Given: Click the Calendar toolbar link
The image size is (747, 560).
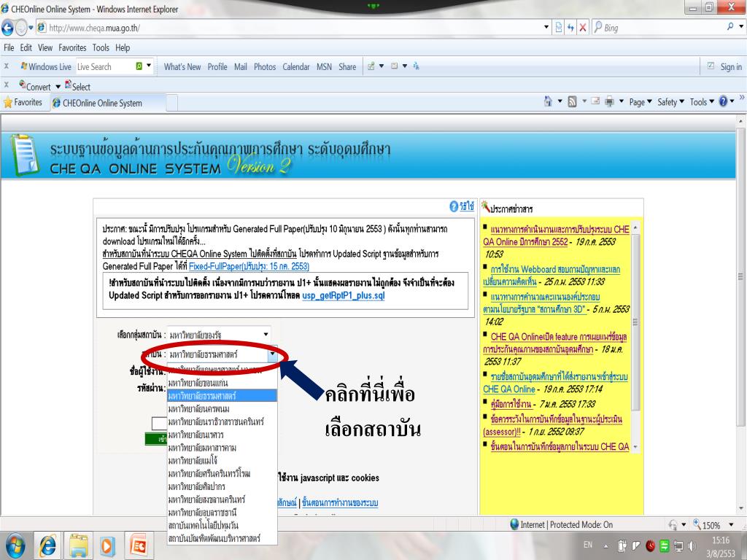Looking at the screenshot, I should point(296,66).
